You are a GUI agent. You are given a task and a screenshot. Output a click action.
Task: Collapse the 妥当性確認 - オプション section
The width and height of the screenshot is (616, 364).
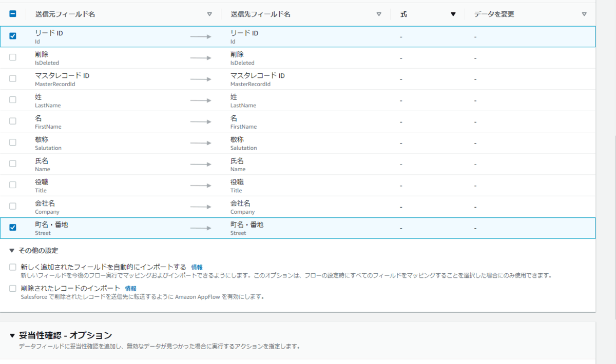pos(12,335)
